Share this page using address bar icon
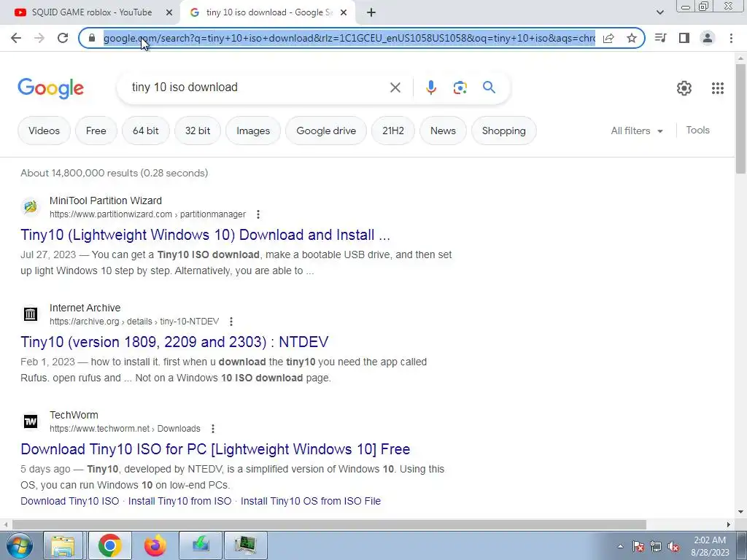Image resolution: width=747 pixels, height=560 pixels. coord(608,38)
